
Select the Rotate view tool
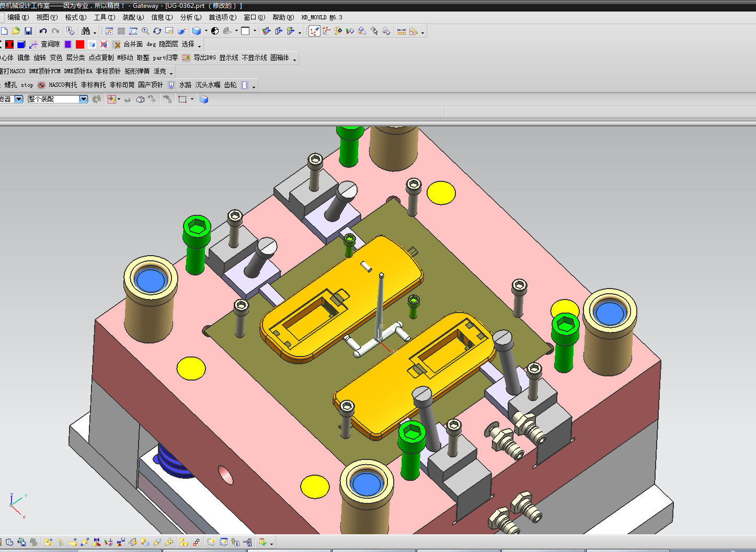[157, 31]
